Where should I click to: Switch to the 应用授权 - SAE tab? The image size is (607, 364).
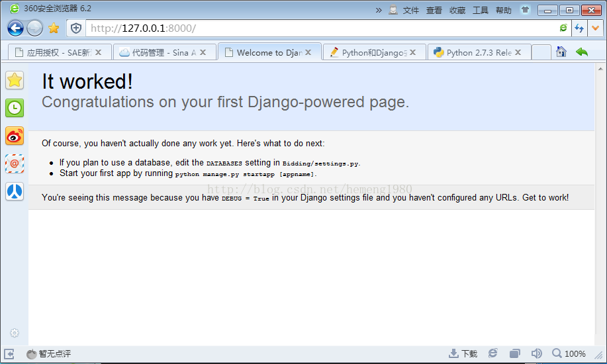coord(60,52)
